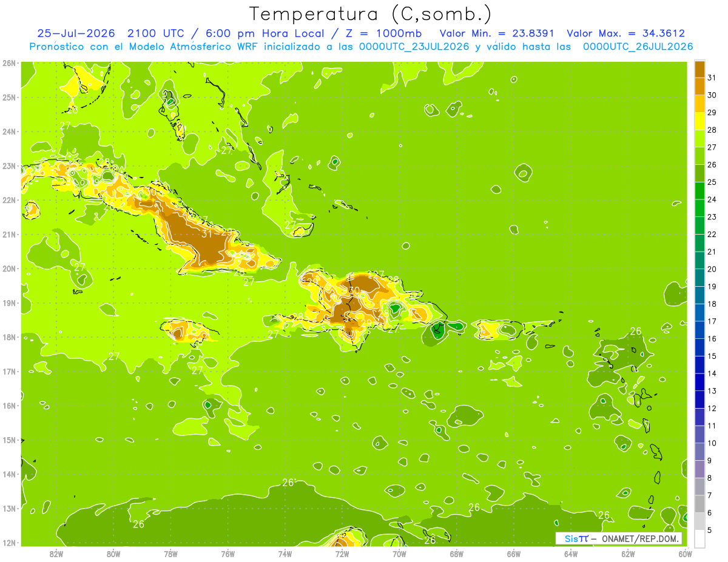
Task: Click the '70W' longitude axis label
Action: [x=399, y=553]
